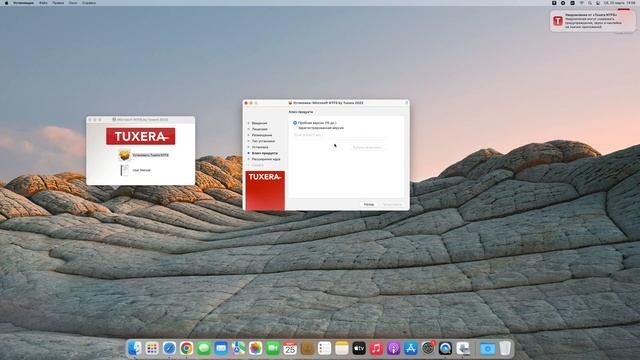The image size is (640, 360).
Task: Open Spotlight search in the menu bar
Action: point(590,3)
